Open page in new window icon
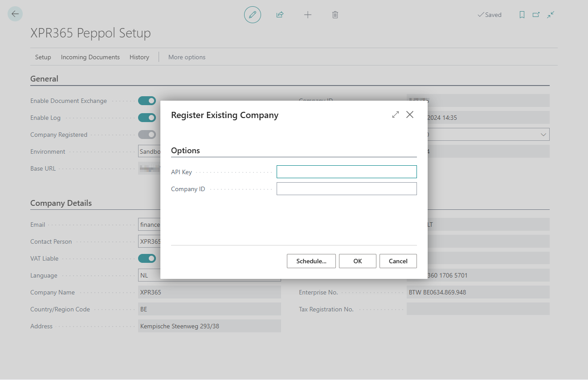This screenshot has height=380, width=588. [536, 15]
